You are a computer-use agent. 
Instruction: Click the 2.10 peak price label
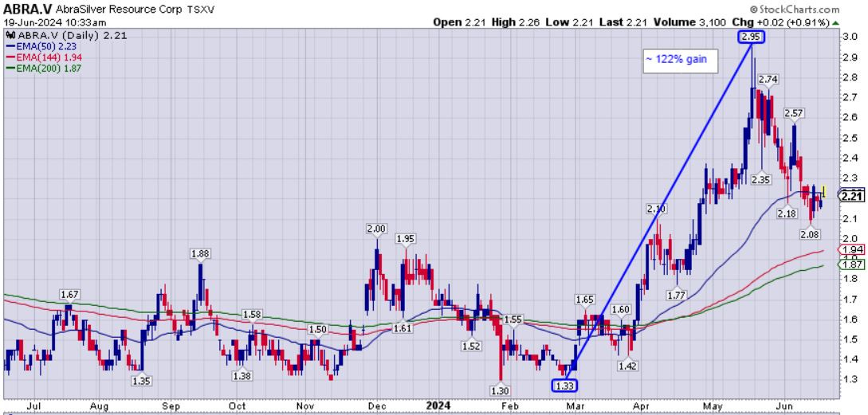pos(656,209)
